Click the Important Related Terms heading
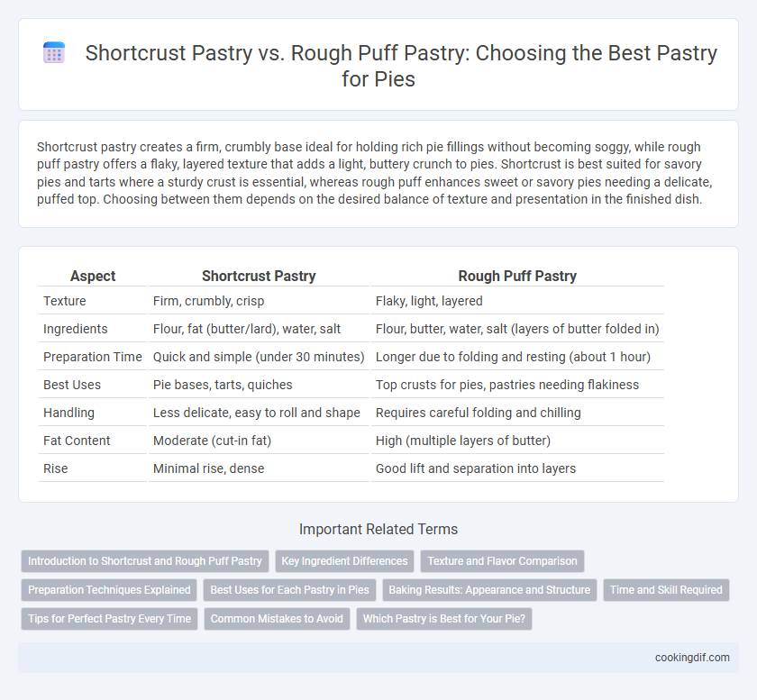This screenshot has height=700, width=757. (x=378, y=529)
